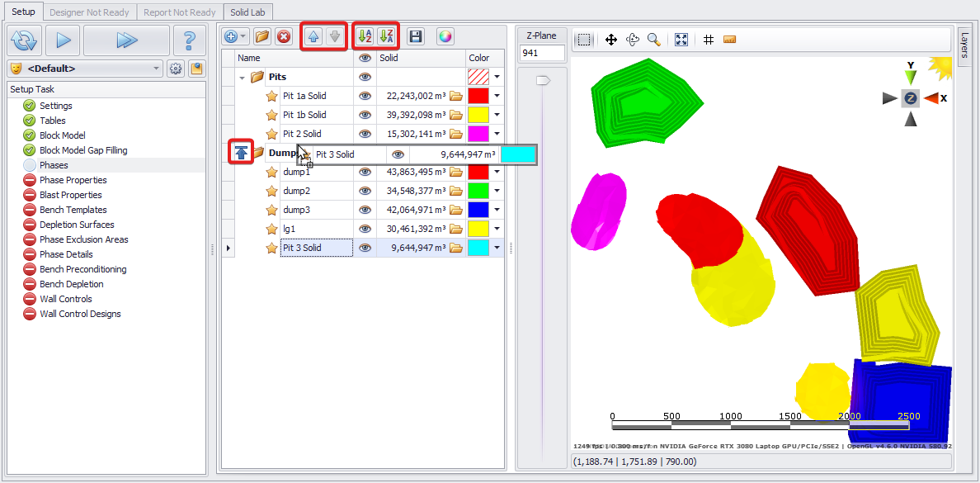The width and height of the screenshot is (980, 483).
Task: Toggle visibility eye for Pit 1a Solid
Action: coord(365,96)
